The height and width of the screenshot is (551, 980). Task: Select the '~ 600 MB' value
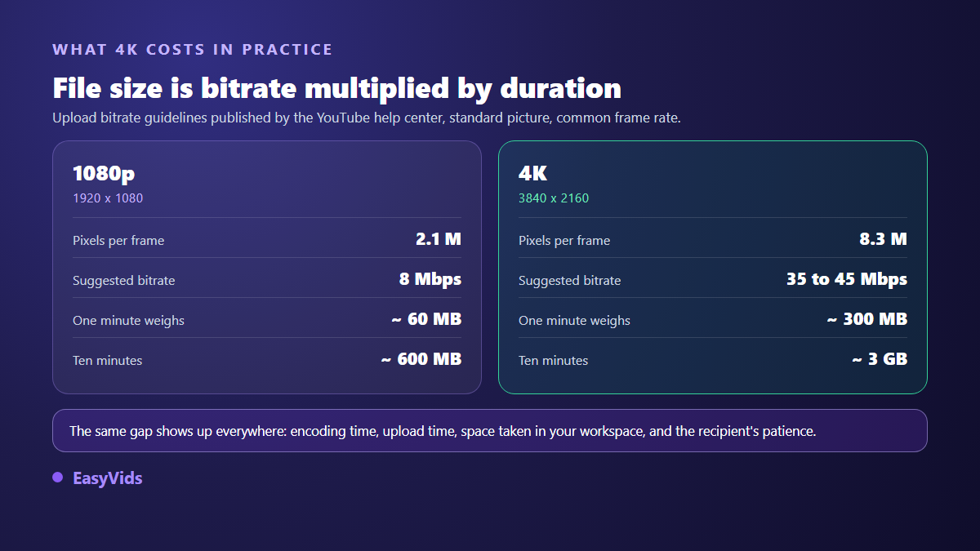coord(421,359)
